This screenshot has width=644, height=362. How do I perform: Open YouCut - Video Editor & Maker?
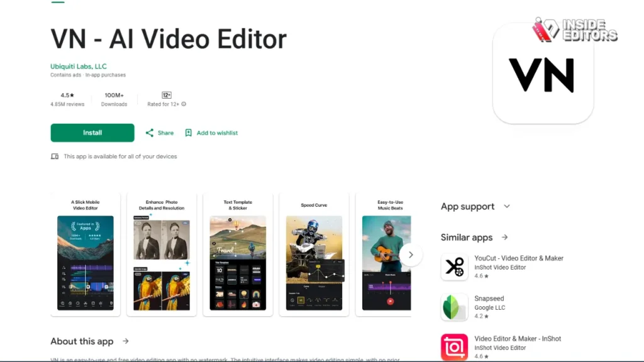[x=519, y=258]
